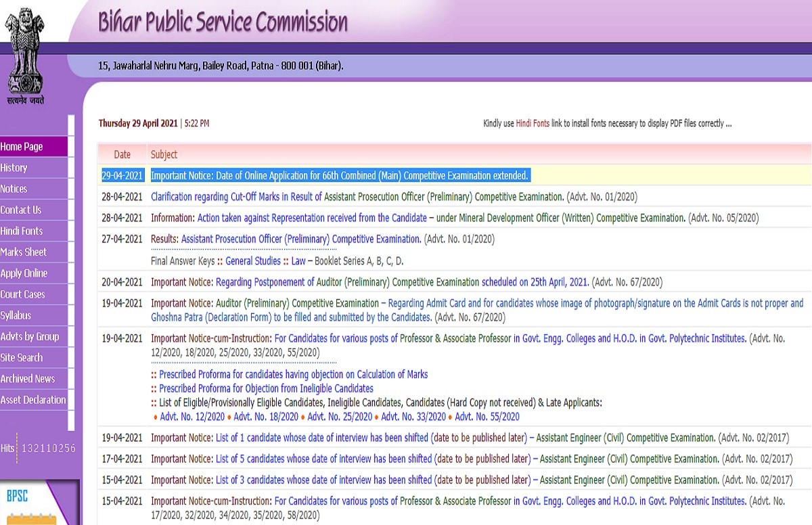Go to the History sidebar menu
The image size is (812, 525).
(x=14, y=168)
